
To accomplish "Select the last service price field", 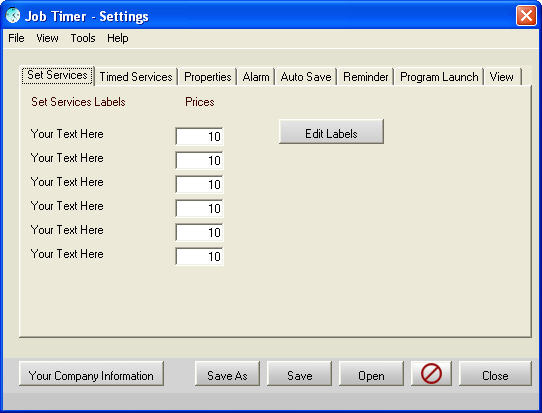I will pyautogui.click(x=199, y=256).
